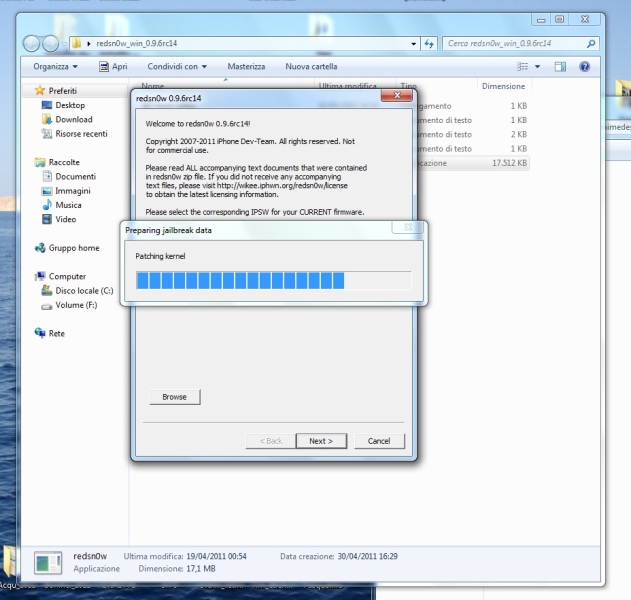Select Preferiti in the navigation pane
Viewport: 631px width, 600px height.
(63, 91)
